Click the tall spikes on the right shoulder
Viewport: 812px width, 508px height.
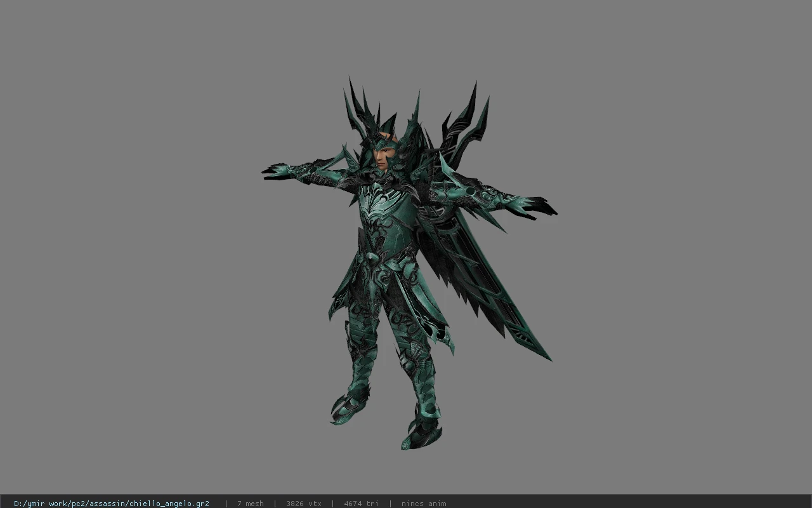click(x=468, y=121)
